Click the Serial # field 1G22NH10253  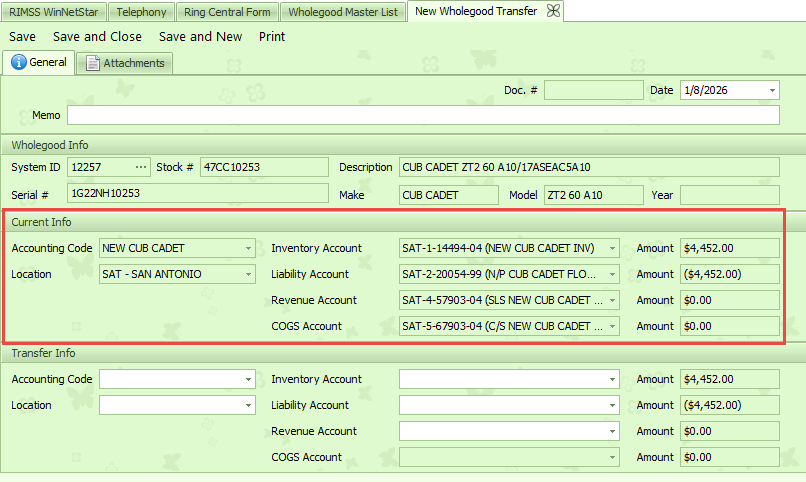198,193
